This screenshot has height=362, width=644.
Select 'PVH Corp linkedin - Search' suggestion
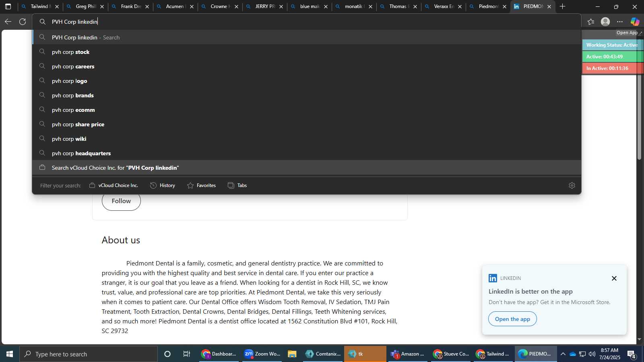[x=307, y=37]
